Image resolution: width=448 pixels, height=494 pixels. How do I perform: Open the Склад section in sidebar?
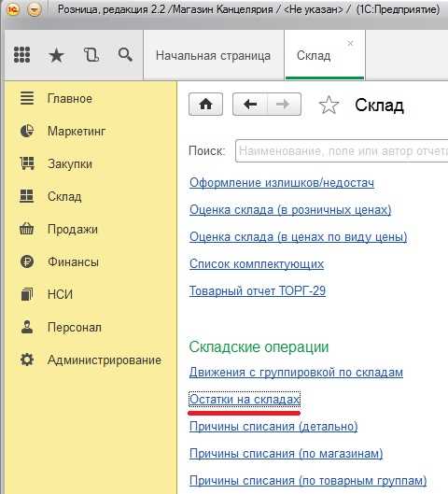point(64,197)
